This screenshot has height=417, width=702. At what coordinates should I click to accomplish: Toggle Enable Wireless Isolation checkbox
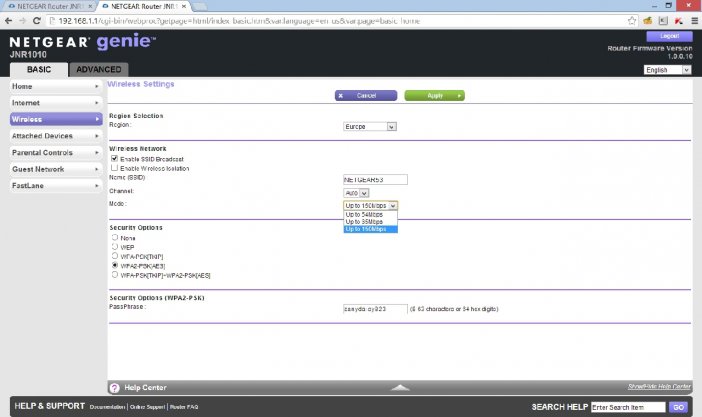pos(115,168)
